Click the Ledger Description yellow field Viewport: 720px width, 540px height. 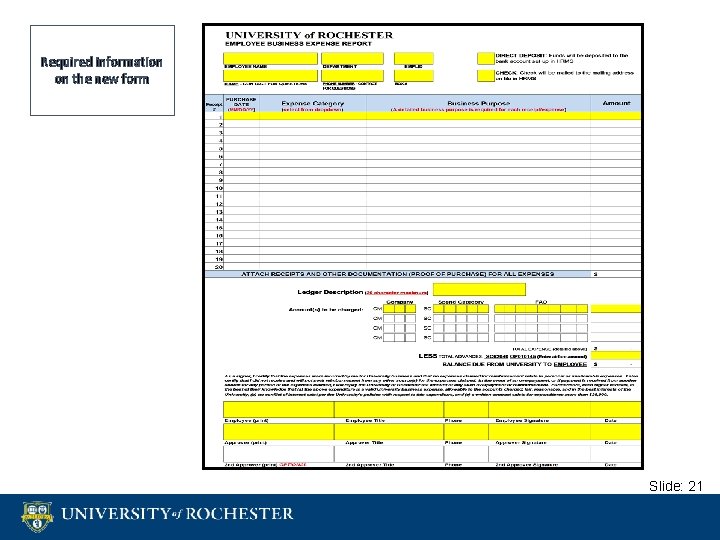pyautogui.click(x=479, y=289)
